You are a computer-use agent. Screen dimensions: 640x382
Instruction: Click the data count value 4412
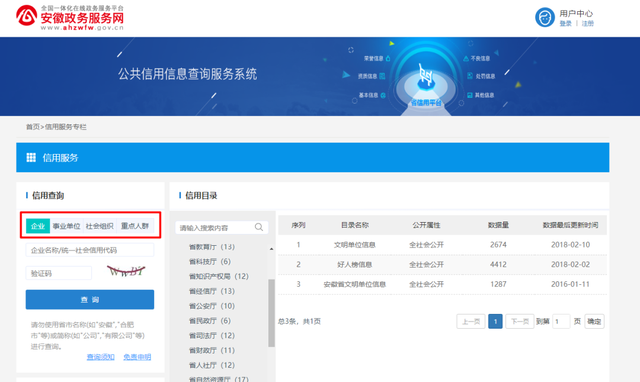[x=498, y=264]
